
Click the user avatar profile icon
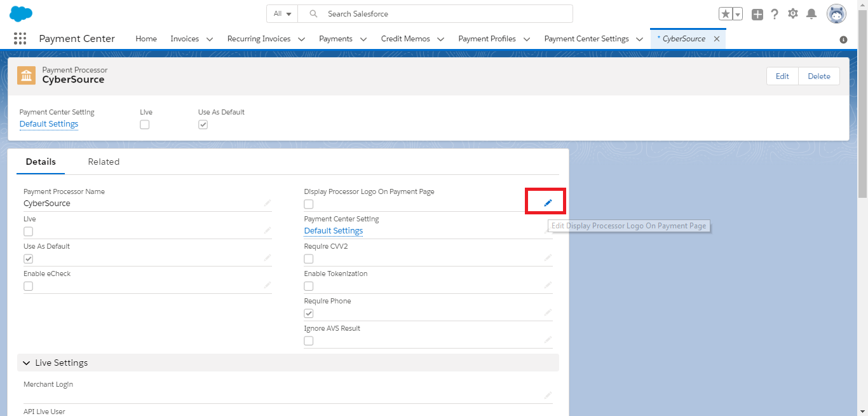click(836, 13)
